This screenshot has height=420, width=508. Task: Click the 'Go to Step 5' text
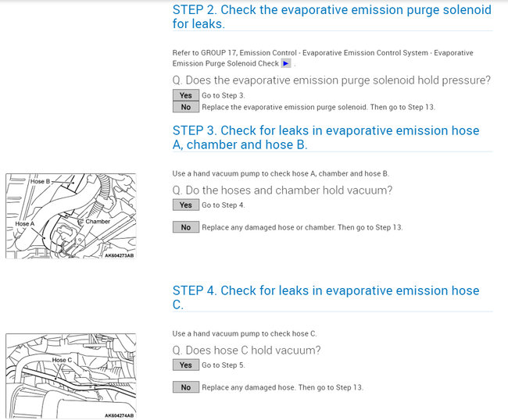pyautogui.click(x=224, y=365)
